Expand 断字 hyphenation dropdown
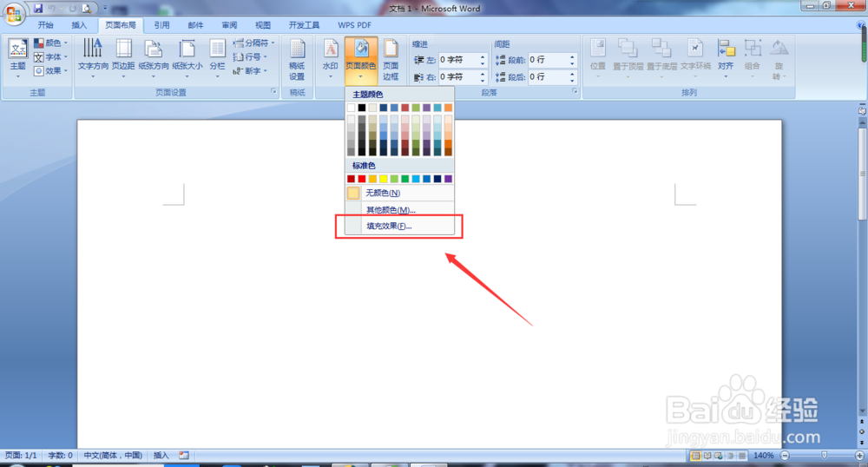Viewport: 868px width, 467px height. coord(250,71)
